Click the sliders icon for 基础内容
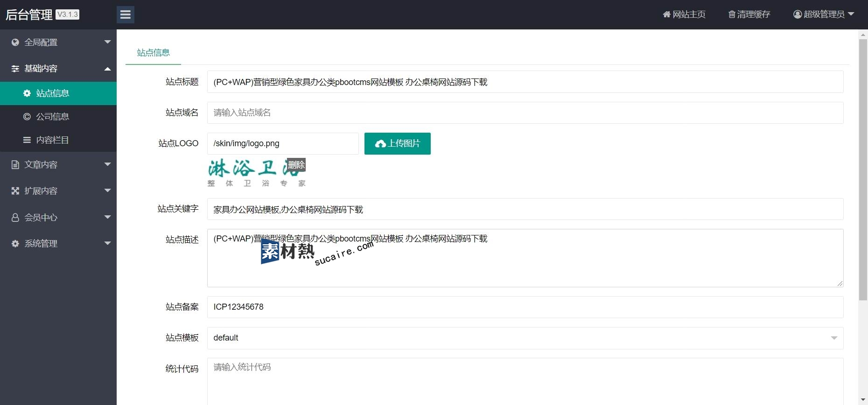 pos(15,69)
